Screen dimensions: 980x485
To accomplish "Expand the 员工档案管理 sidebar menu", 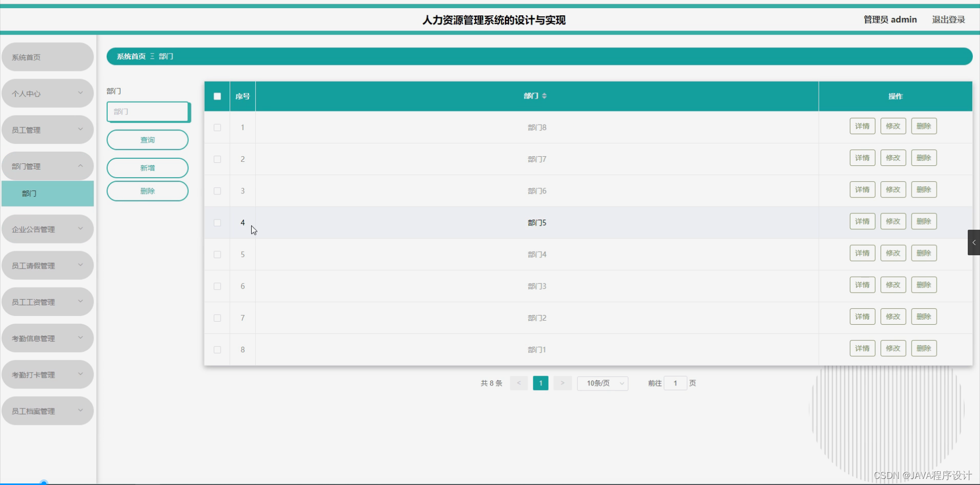I will (47, 411).
